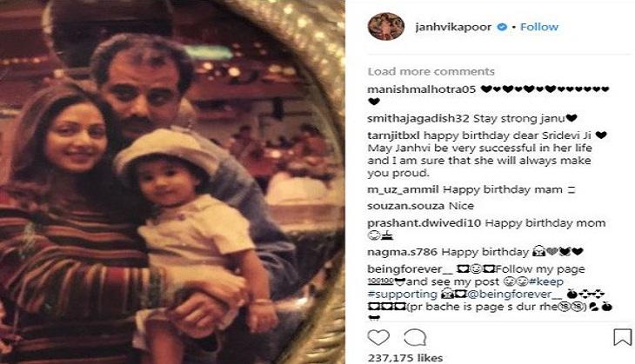Image resolution: width=635 pixels, height=364 pixels.
Task: Open the #keep hashtag link
Action: [546, 281]
